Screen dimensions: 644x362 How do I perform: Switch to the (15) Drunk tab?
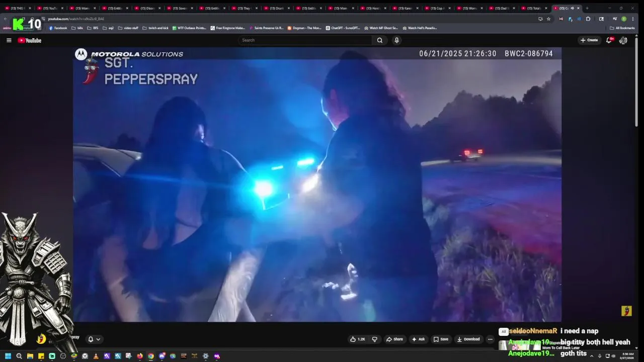tap(276, 8)
